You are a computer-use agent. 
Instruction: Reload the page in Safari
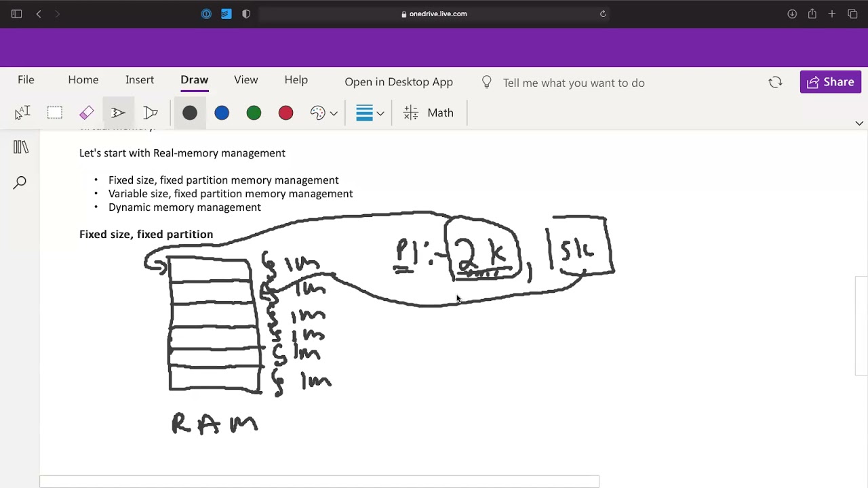tap(603, 14)
